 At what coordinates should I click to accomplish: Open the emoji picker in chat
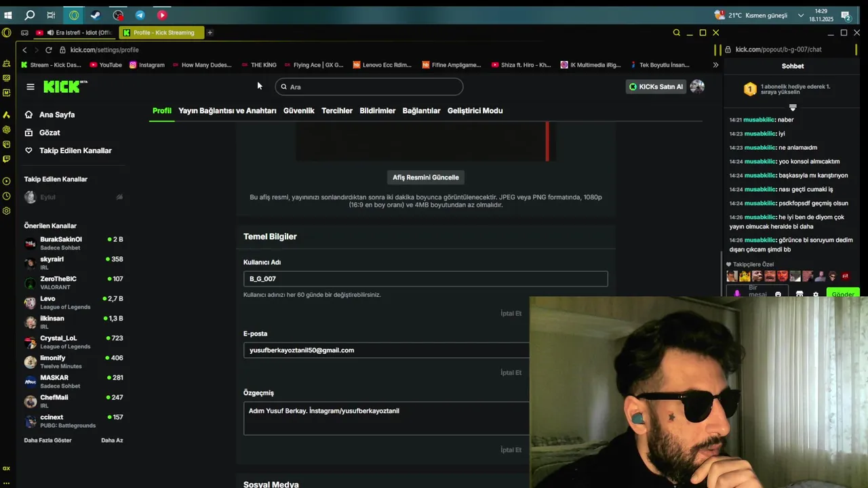click(778, 295)
